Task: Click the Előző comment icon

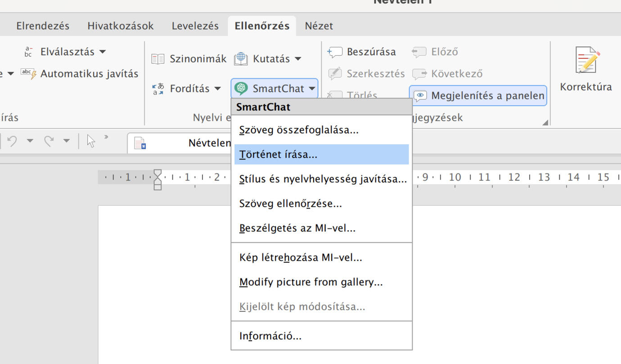Action: click(418, 52)
